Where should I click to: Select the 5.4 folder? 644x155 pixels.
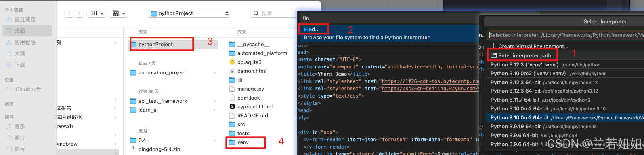coord(142,140)
